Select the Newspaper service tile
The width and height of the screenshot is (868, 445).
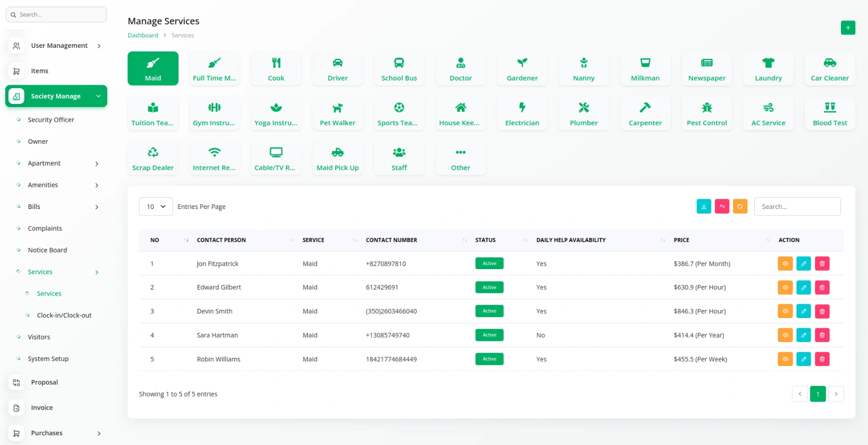point(707,68)
